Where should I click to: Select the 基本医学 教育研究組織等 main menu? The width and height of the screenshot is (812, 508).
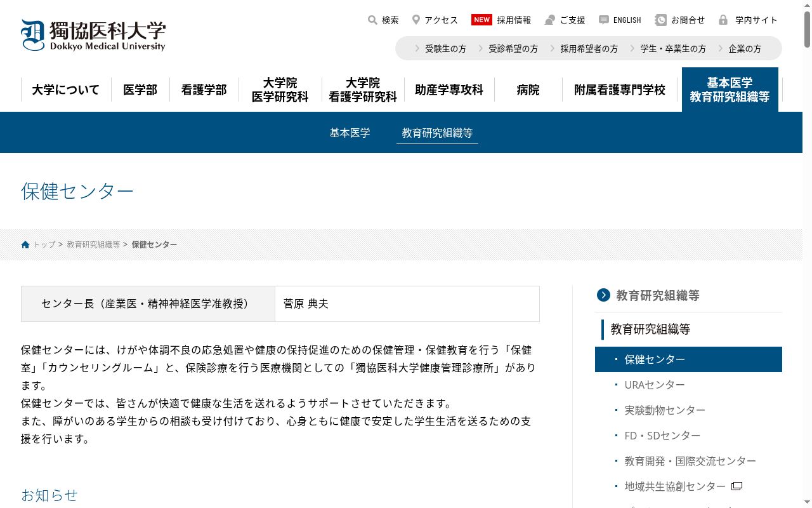(x=730, y=90)
